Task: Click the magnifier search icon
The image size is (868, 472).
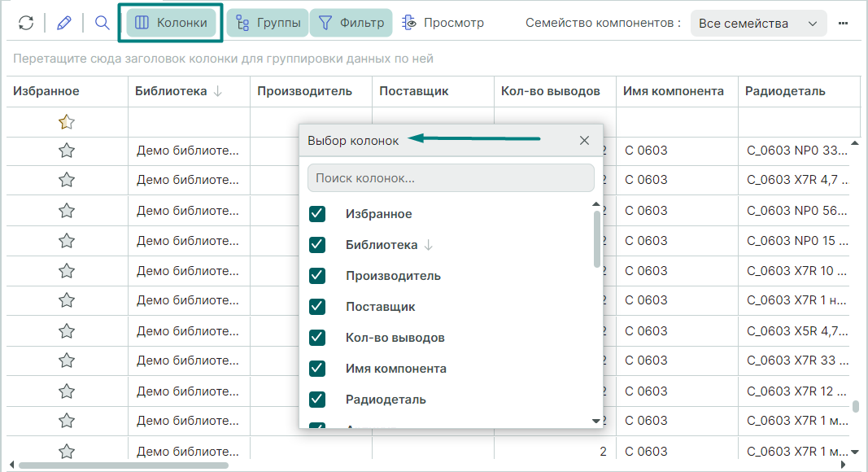Action: tap(102, 23)
